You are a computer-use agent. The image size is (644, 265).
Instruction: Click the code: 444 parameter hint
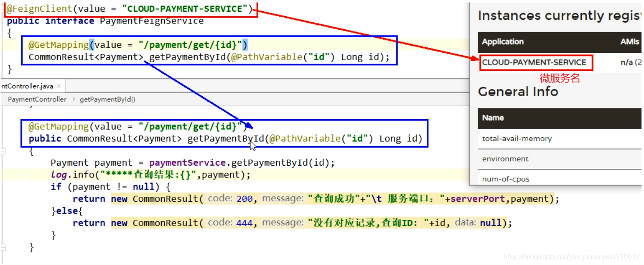point(230,223)
